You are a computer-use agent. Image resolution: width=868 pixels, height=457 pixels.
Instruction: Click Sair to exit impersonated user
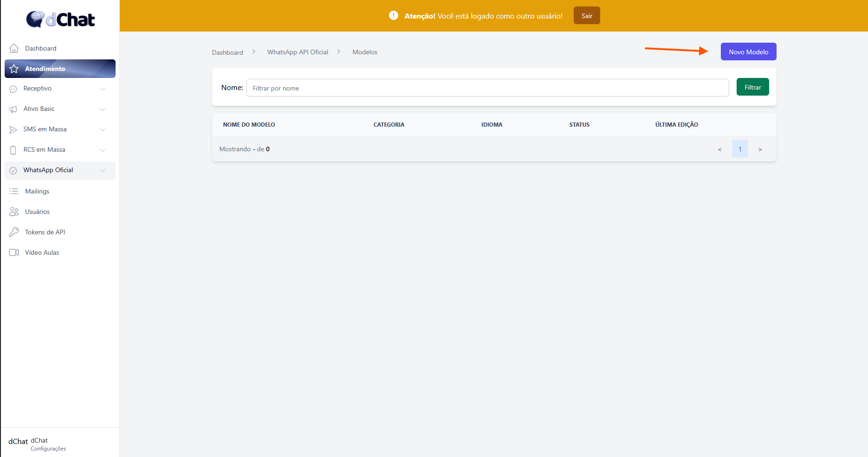(x=587, y=16)
